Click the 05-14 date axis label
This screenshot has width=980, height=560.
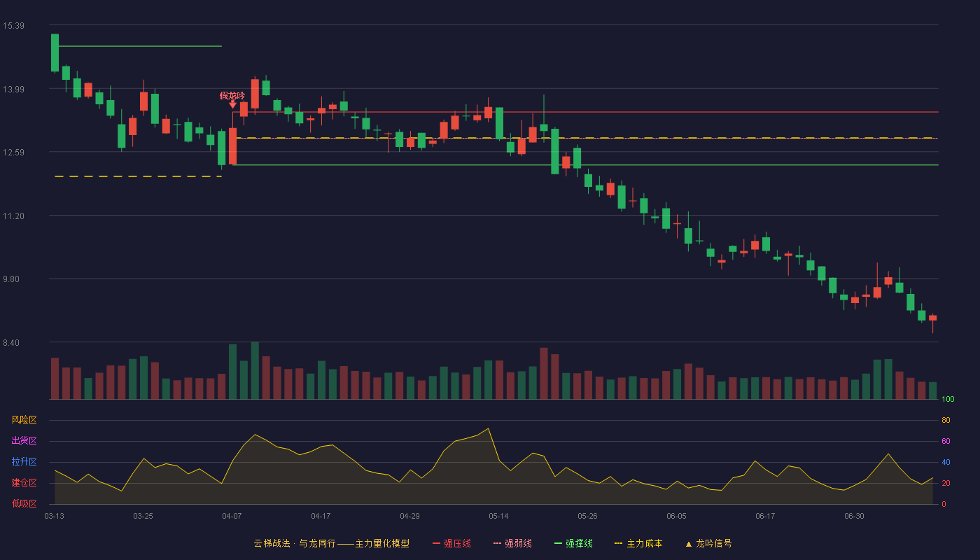coord(498,516)
